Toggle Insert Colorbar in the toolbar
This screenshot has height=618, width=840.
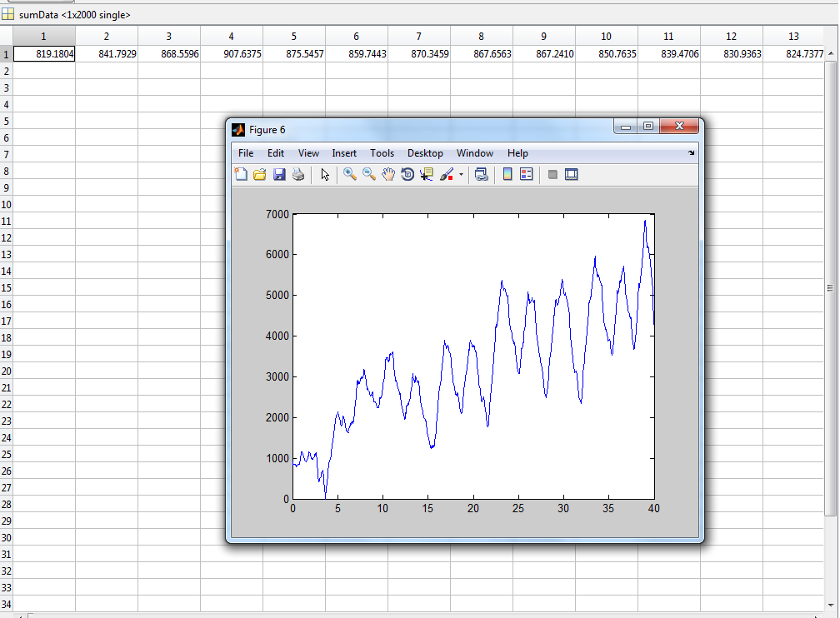tap(507, 174)
